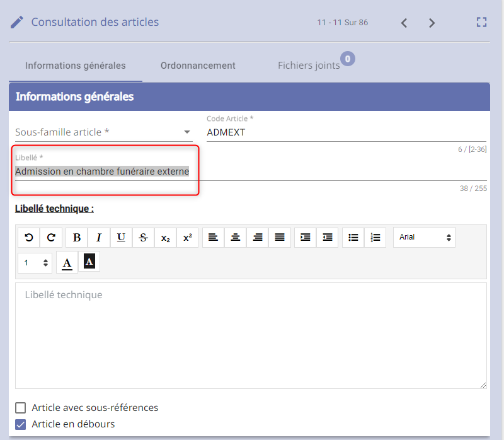Viewport: 504px width, 440px height.
Task: Toggle italic formatting
Action: click(99, 238)
